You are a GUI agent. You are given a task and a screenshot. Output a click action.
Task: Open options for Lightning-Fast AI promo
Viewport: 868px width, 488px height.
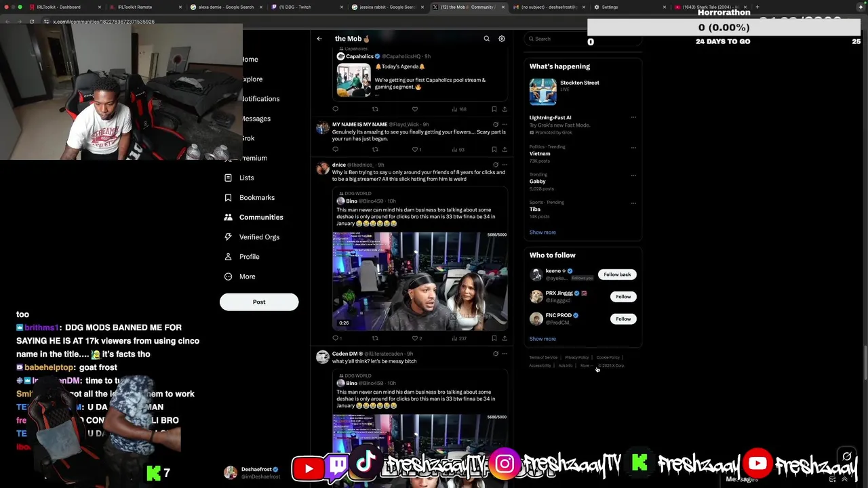click(x=633, y=117)
